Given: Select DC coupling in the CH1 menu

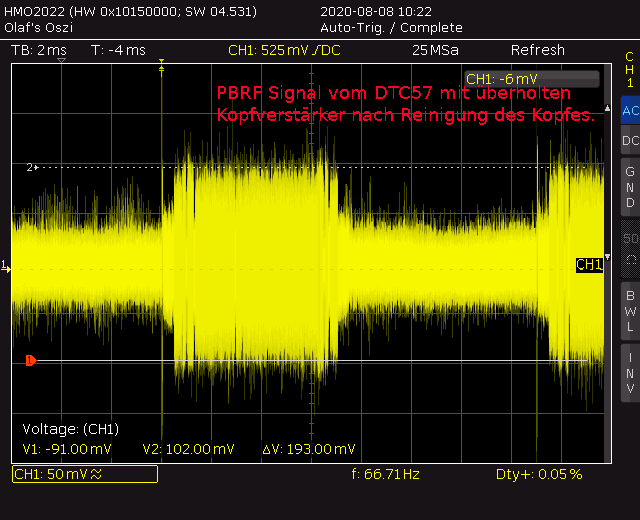Looking at the screenshot, I should coord(629,141).
